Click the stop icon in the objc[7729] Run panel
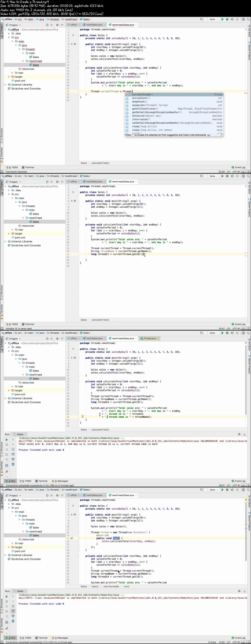Screen dimensions: 251x644 coord(7,444)
